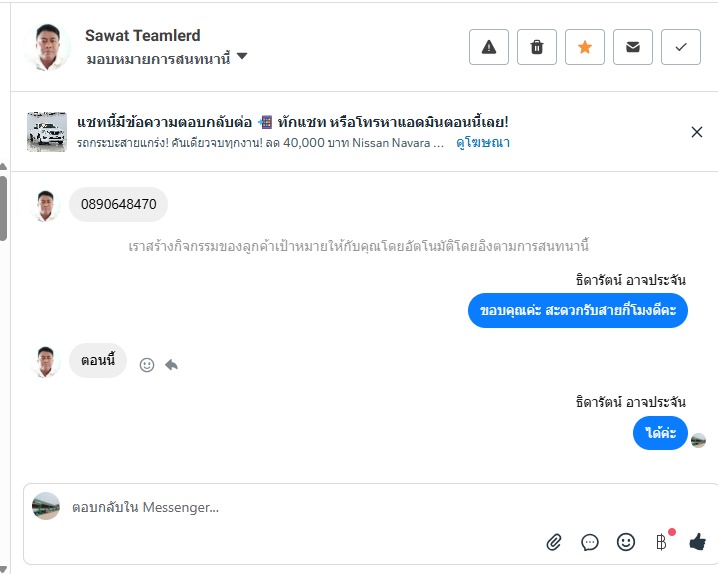The height and width of the screenshot is (574, 718).
Task: Send a thumbs-up like
Action: [697, 542]
